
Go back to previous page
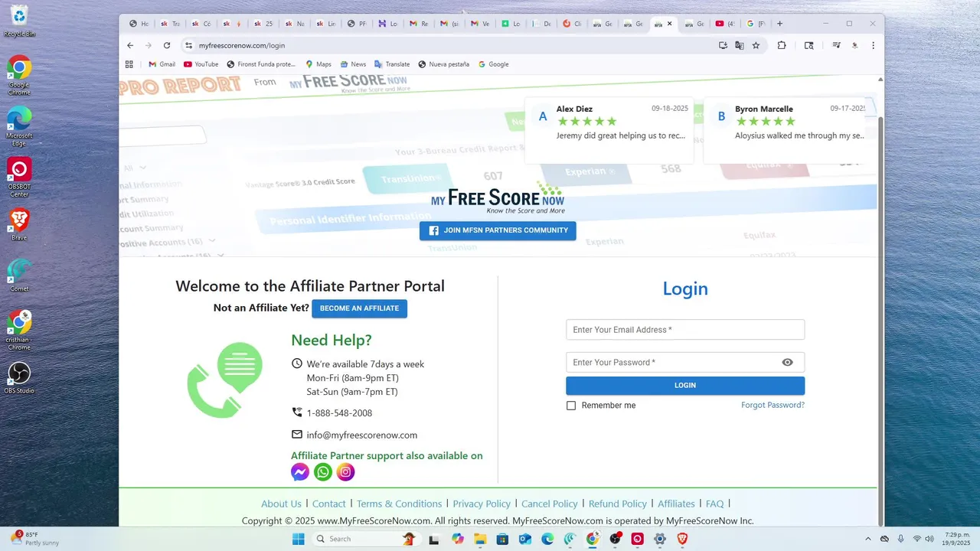click(130, 45)
